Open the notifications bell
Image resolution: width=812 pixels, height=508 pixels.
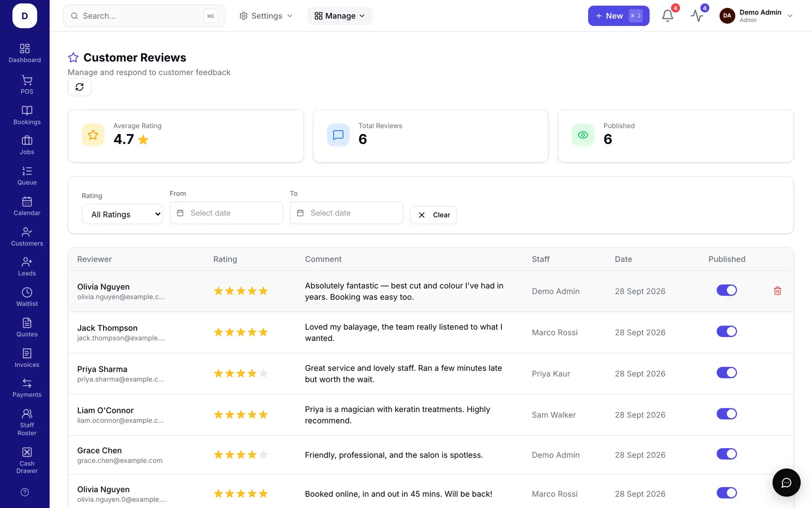pos(667,16)
